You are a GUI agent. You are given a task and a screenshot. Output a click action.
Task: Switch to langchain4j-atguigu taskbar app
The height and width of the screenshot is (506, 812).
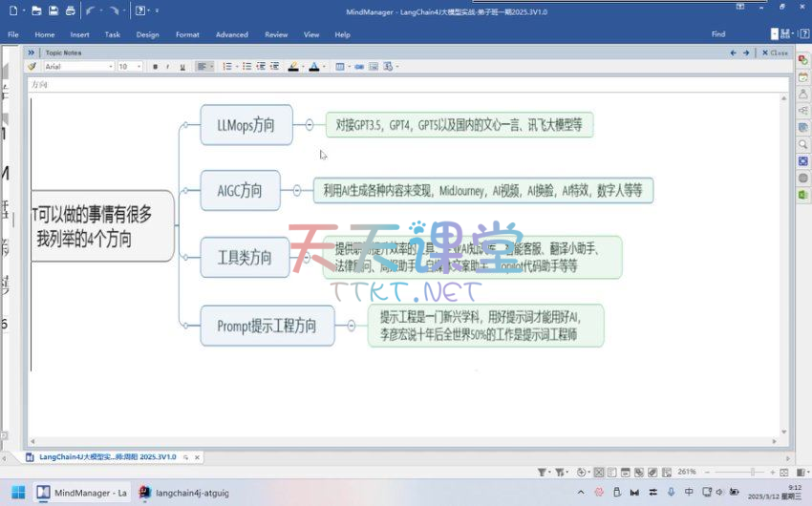pos(183,493)
